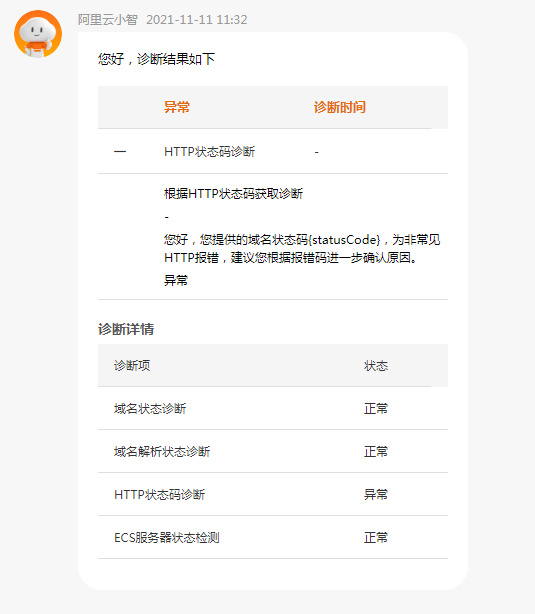Click the 阿里云小智 sender name
The width and height of the screenshot is (535, 614).
[107, 20]
